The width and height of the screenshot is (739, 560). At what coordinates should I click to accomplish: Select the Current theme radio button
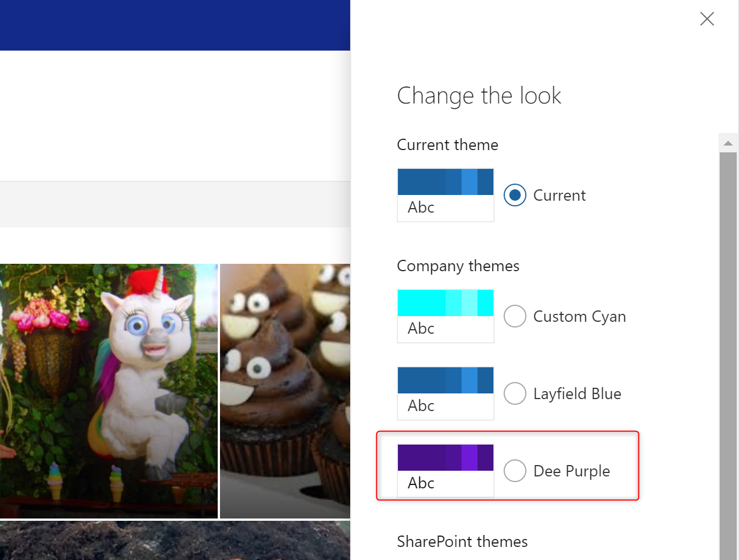click(x=515, y=195)
